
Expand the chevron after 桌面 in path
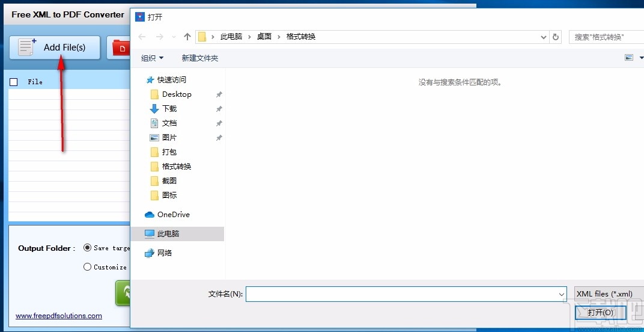coord(279,37)
